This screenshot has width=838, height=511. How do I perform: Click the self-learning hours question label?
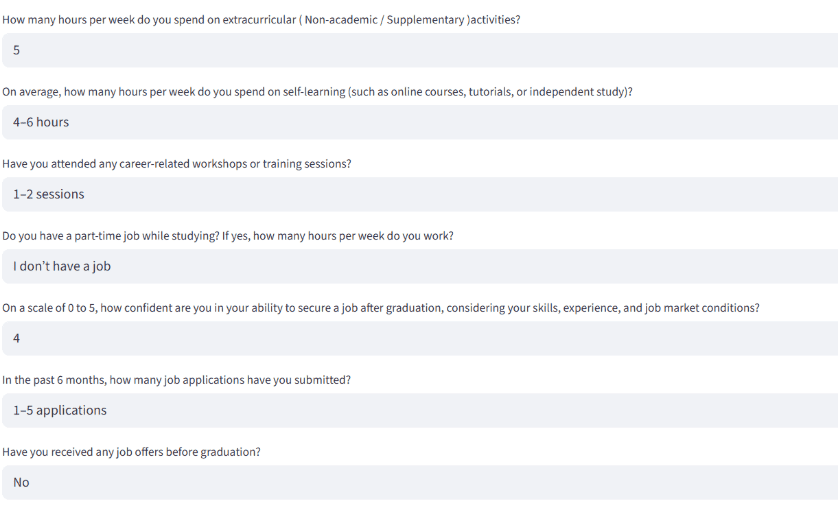(317, 92)
